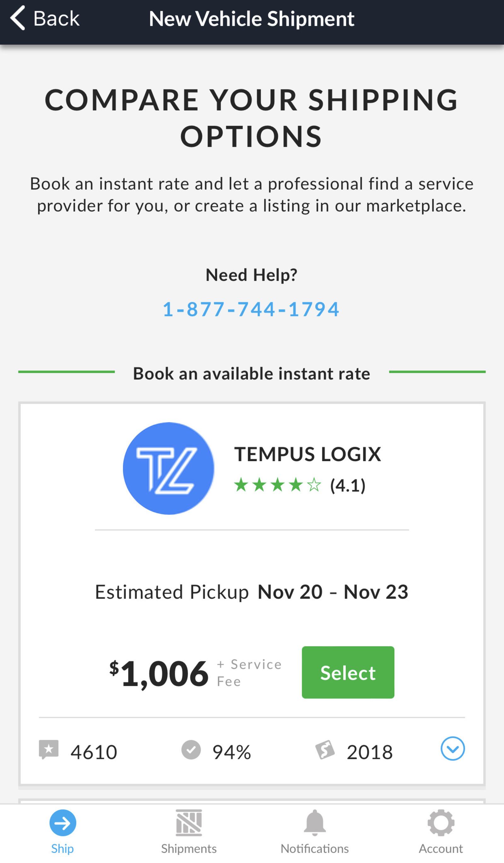The height and width of the screenshot is (863, 504).
Task: Tap the Notifications bell icon
Action: point(315,823)
